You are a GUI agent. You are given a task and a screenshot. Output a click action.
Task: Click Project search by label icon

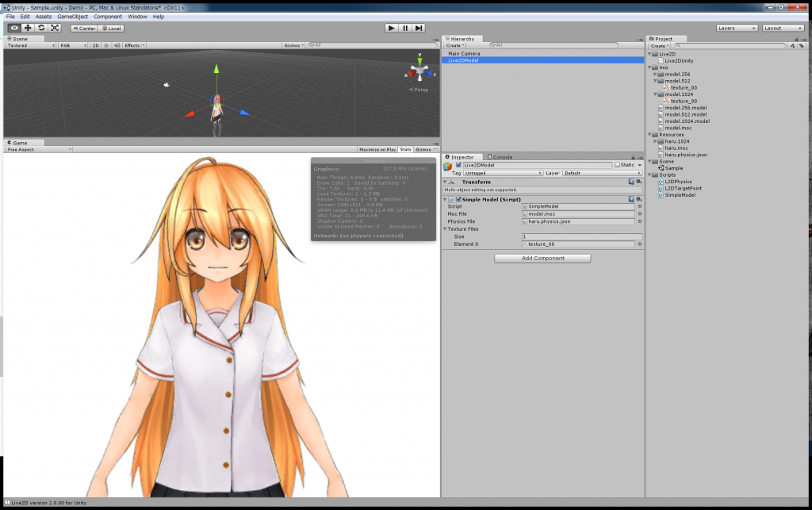(x=801, y=45)
